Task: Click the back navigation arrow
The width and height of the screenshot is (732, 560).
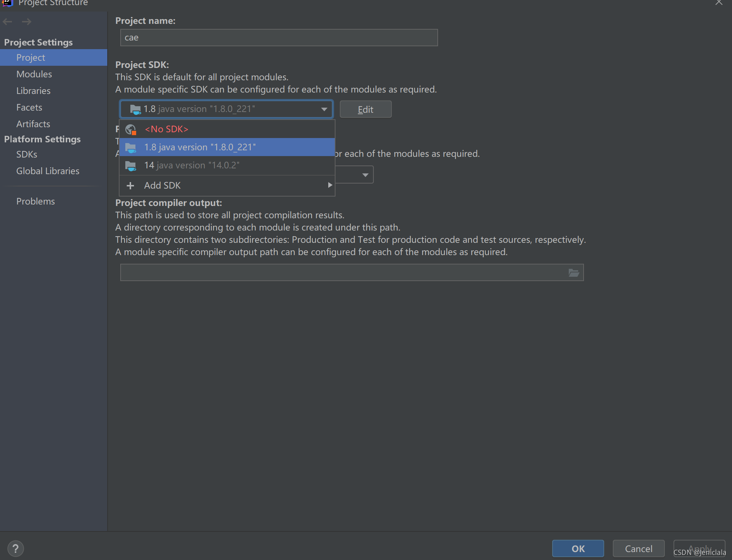Action: tap(7, 22)
